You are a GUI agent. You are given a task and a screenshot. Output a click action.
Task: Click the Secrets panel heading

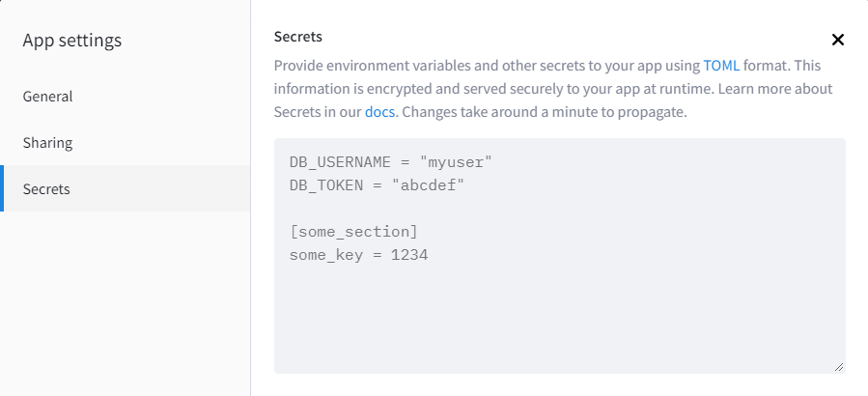click(297, 37)
